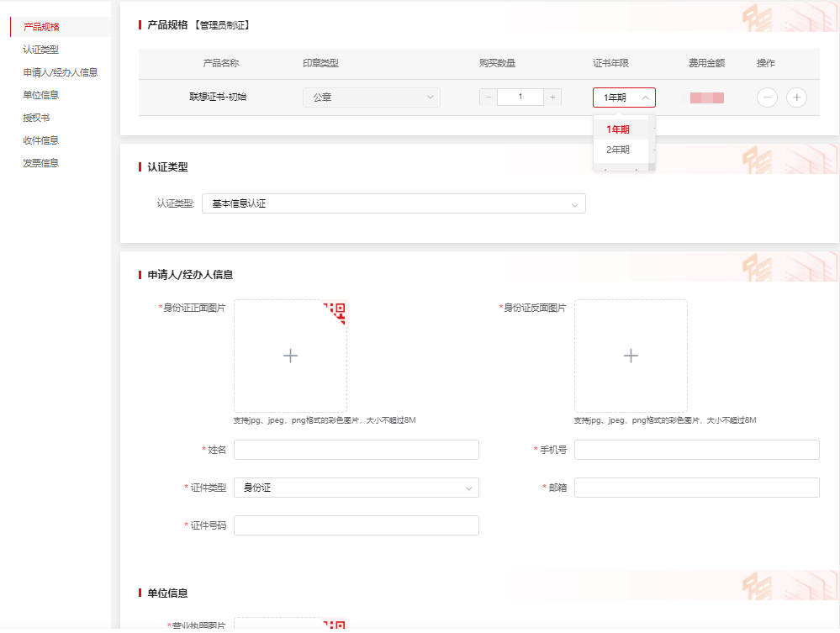Choose 1年期 option in dropdown list

(x=618, y=129)
